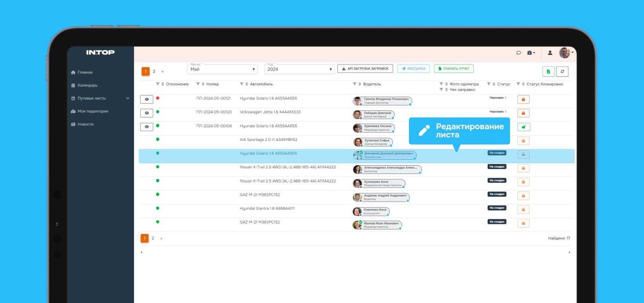This screenshot has height=303, width=644.
Task: Open the account avatar menu
Action: (x=566, y=52)
